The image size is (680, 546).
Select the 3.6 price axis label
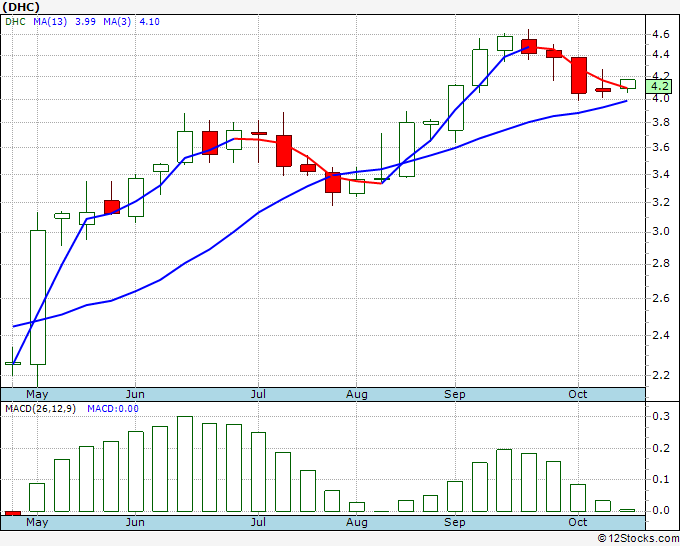(660, 147)
